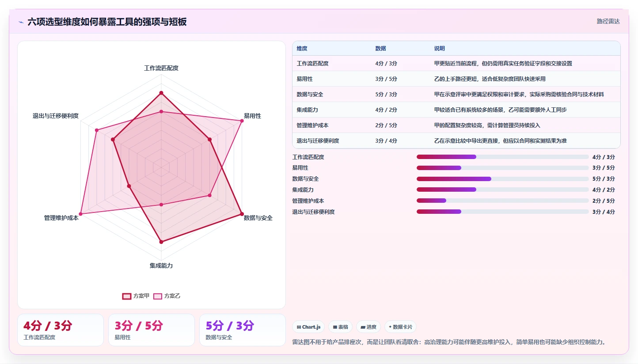Click the 方案甲 data point on 工作流匹配度 axis
The width and height of the screenshot is (638, 364).
161,93
